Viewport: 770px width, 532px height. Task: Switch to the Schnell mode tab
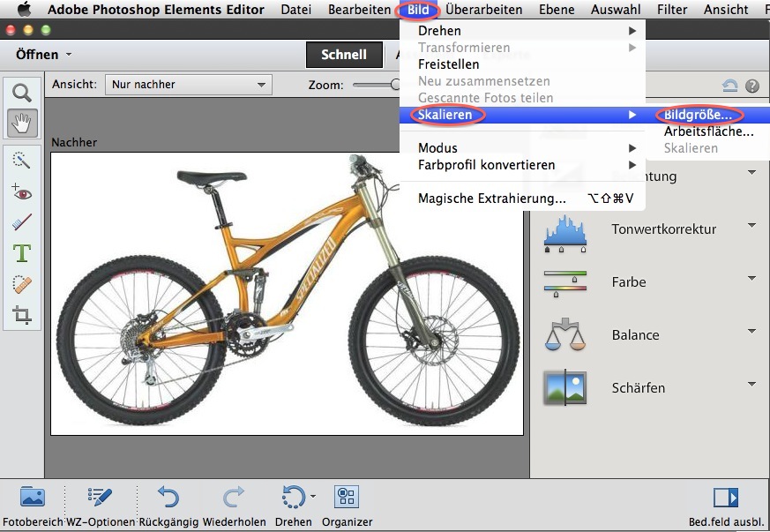(x=344, y=55)
